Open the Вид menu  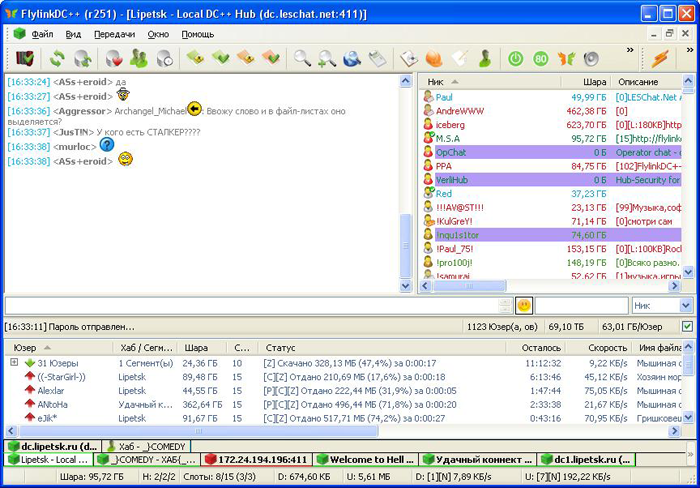coord(73,34)
